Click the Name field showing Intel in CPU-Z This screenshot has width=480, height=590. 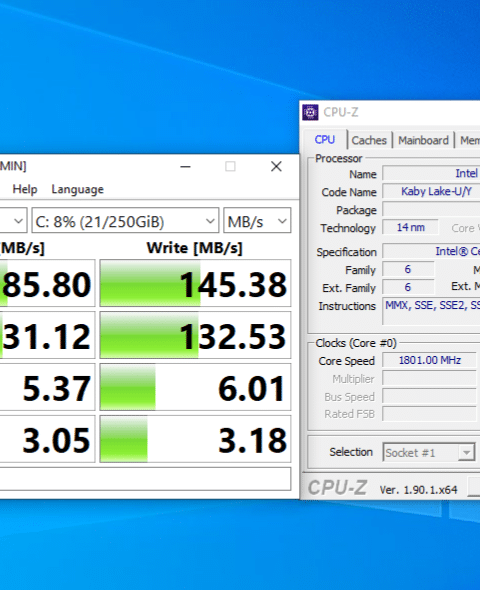(431, 173)
